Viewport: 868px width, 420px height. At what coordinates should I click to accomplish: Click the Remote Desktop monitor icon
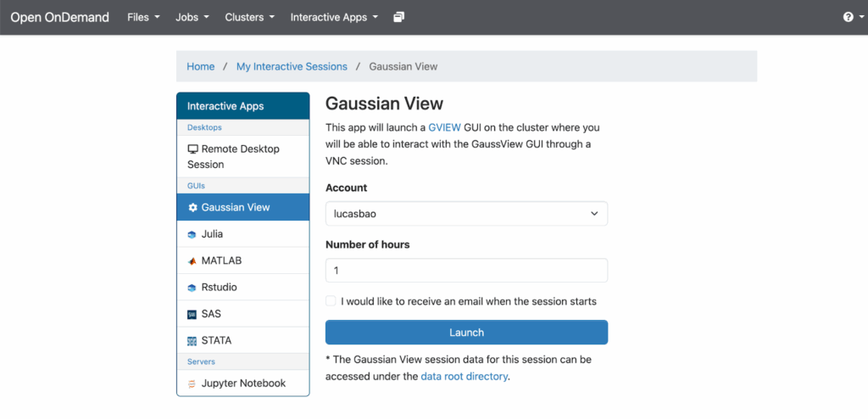click(x=192, y=149)
